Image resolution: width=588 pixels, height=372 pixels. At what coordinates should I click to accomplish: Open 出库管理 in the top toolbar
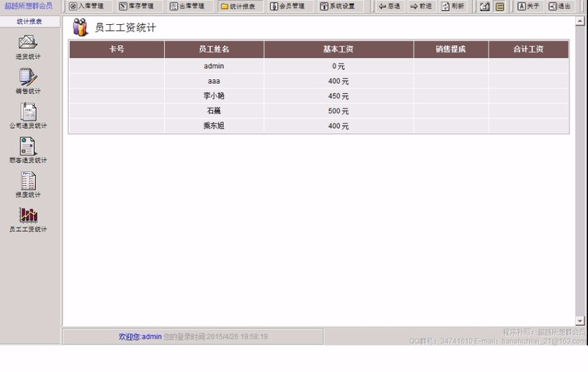(187, 6)
